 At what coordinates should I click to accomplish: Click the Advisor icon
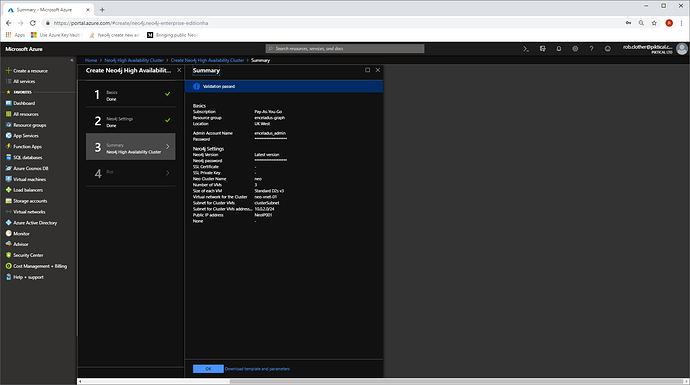click(8, 244)
